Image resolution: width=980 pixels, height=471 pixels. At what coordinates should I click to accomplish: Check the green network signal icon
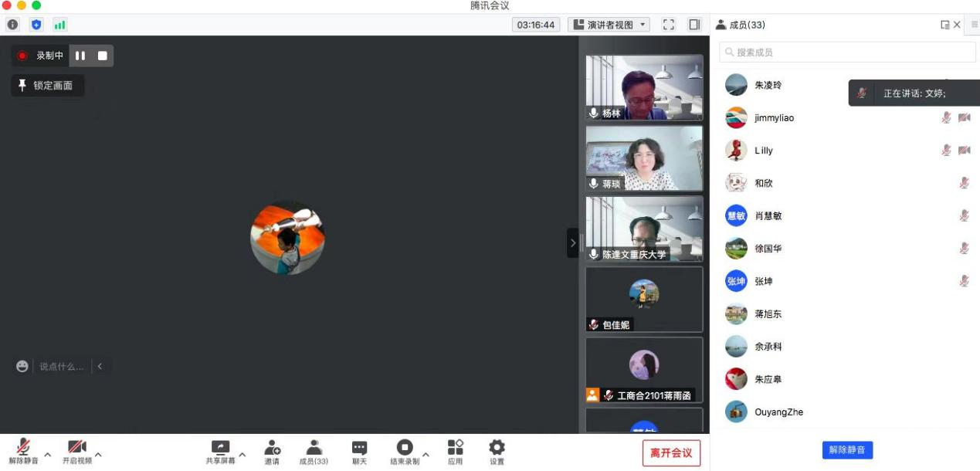[x=59, y=25]
